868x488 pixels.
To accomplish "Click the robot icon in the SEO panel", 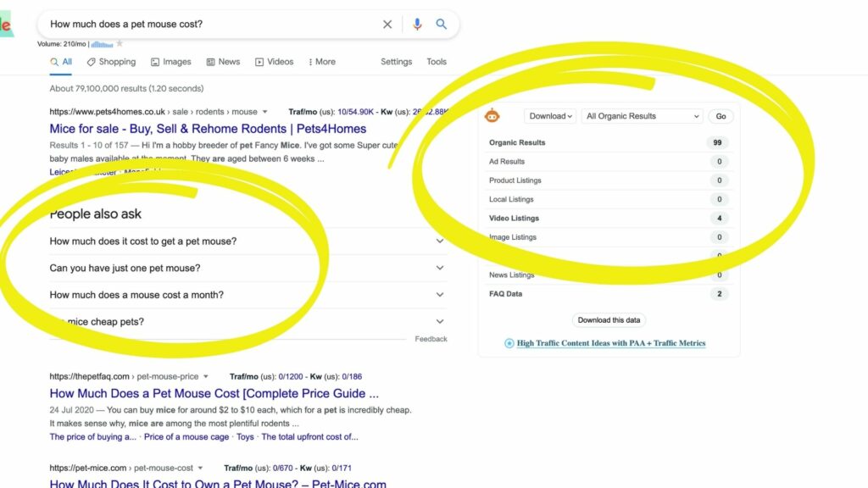I will 492,116.
